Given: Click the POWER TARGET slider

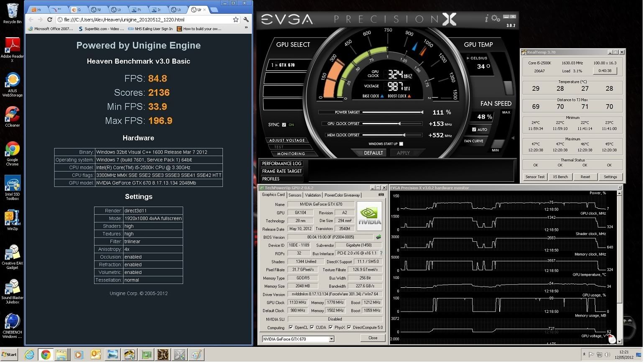Looking at the screenshot, I should pos(392,112).
